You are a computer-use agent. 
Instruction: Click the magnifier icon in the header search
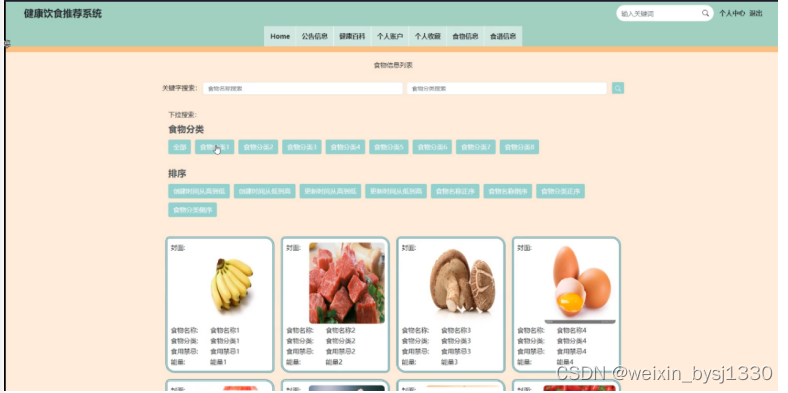click(x=705, y=14)
